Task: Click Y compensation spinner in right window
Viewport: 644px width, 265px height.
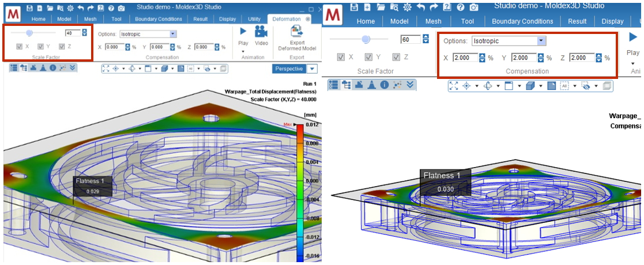Action: pos(541,58)
